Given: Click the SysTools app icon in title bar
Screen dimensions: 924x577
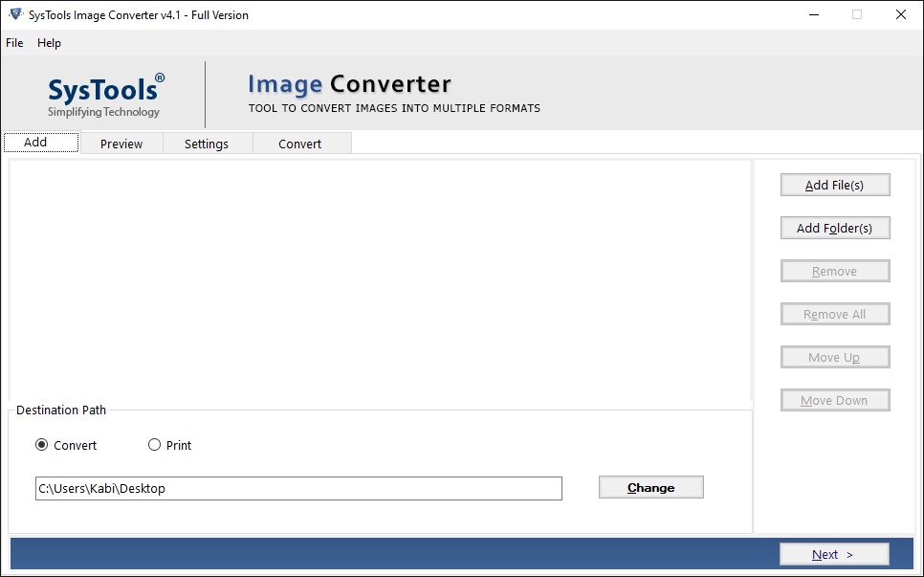Looking at the screenshot, I should 16,14.
